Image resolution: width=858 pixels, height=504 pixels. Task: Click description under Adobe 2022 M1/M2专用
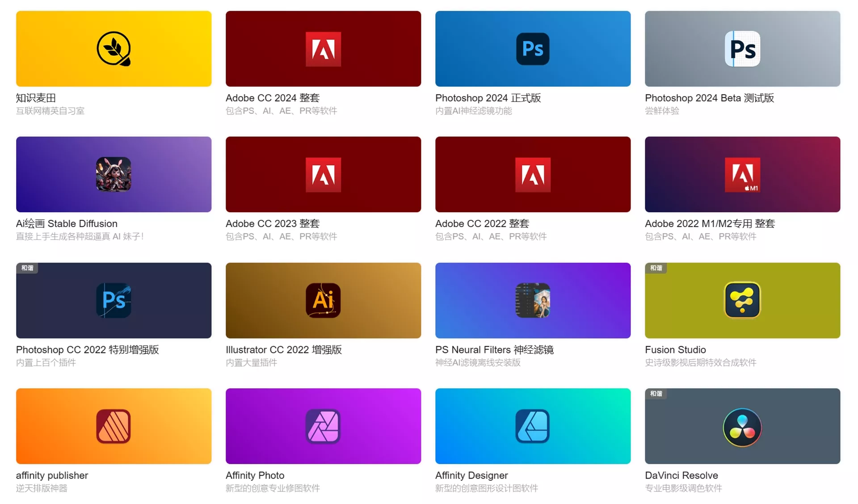coord(700,236)
